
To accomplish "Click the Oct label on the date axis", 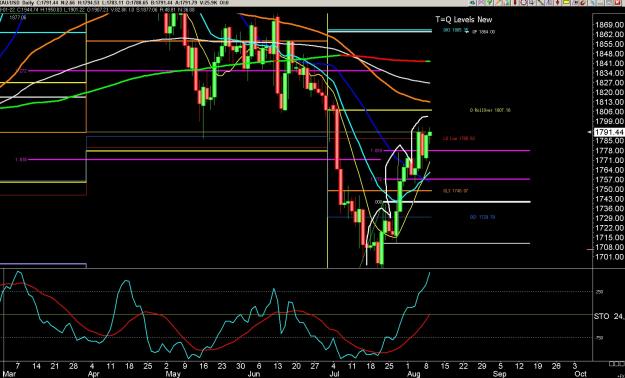I will pos(580,374).
